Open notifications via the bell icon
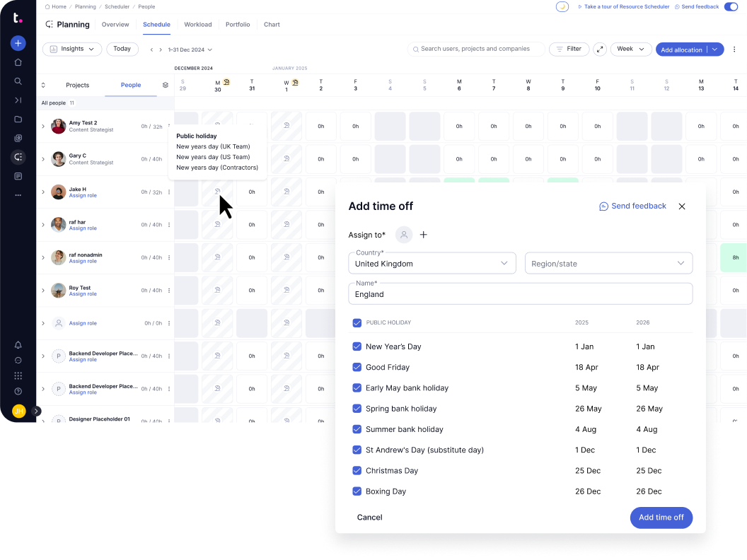 click(x=18, y=345)
